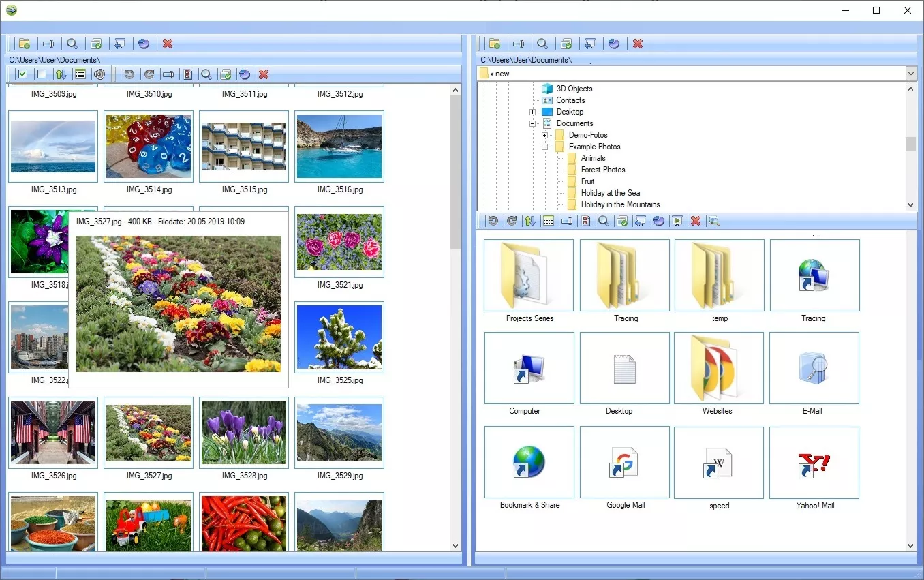Select the Animals folder in the tree
This screenshot has width=924, height=580.
pos(592,157)
